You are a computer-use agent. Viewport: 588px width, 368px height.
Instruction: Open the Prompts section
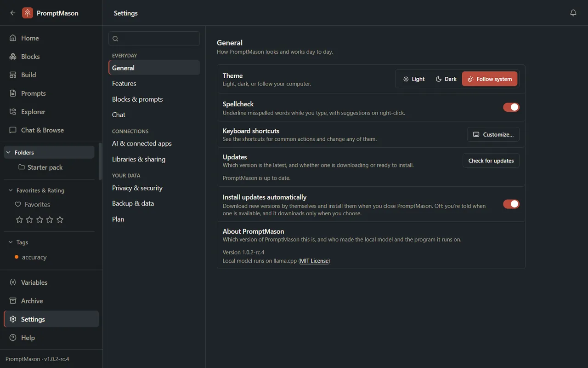(51, 93)
